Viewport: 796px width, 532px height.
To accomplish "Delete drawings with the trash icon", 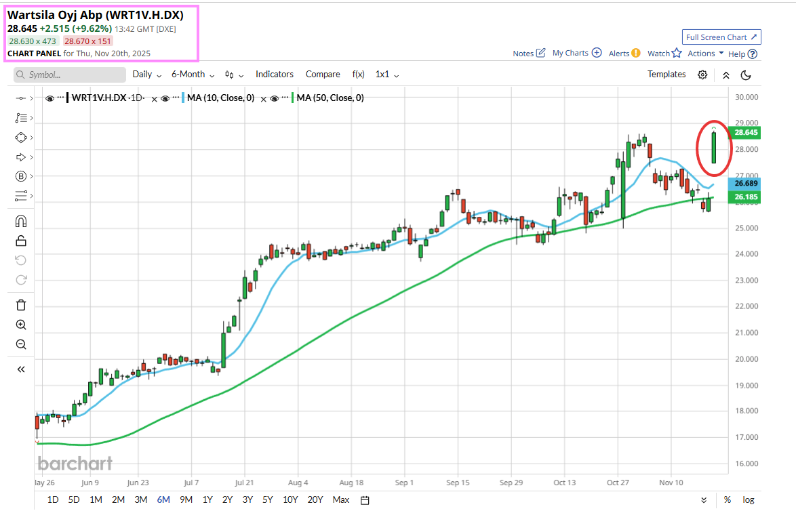I will [x=21, y=305].
